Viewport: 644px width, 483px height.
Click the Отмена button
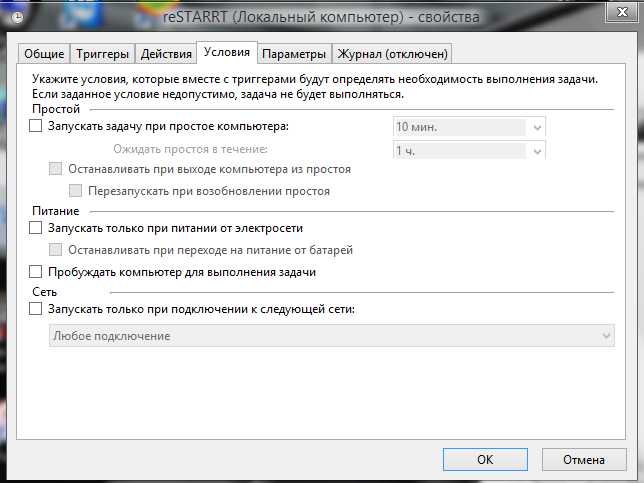582,460
